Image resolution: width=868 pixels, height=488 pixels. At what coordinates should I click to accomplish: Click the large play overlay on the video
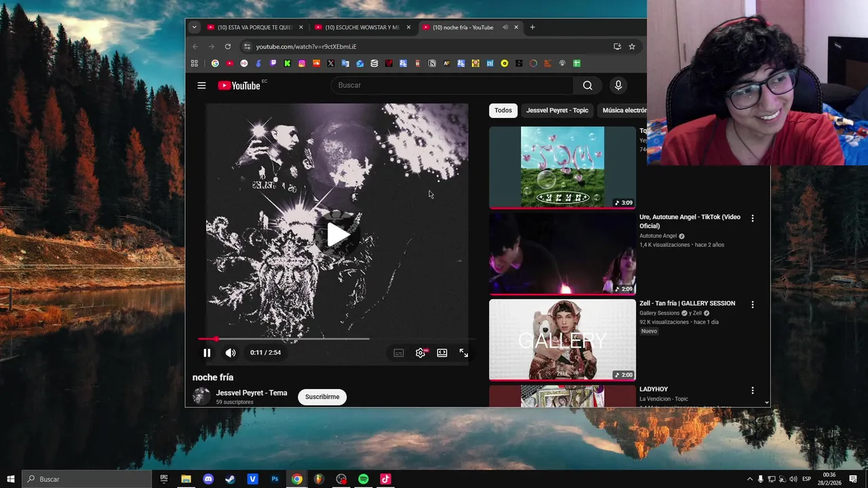click(338, 235)
